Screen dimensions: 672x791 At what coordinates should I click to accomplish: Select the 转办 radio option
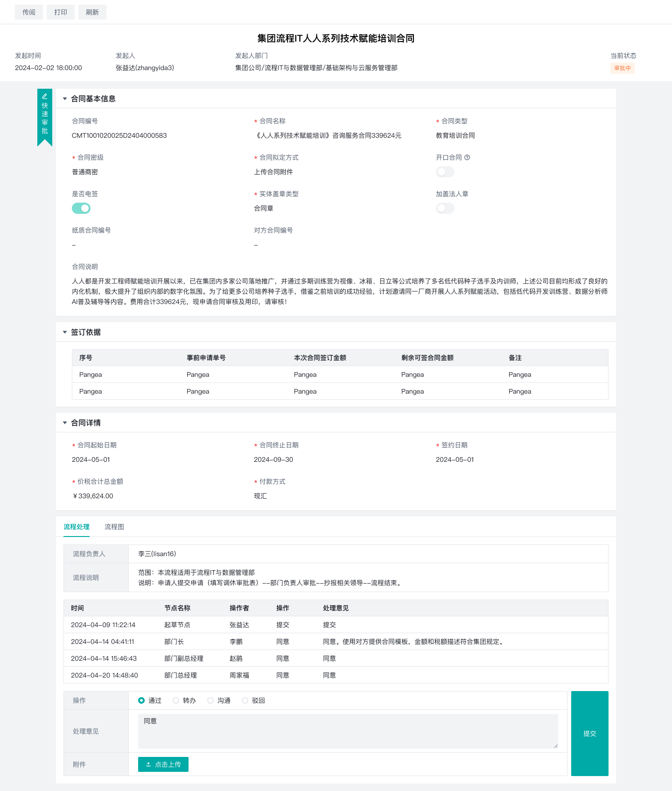(x=176, y=700)
